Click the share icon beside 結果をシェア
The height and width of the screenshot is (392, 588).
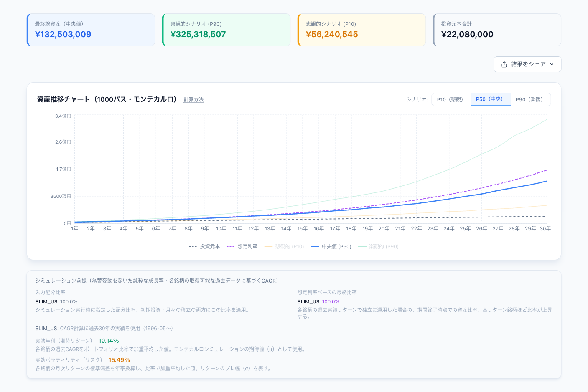[504, 64]
